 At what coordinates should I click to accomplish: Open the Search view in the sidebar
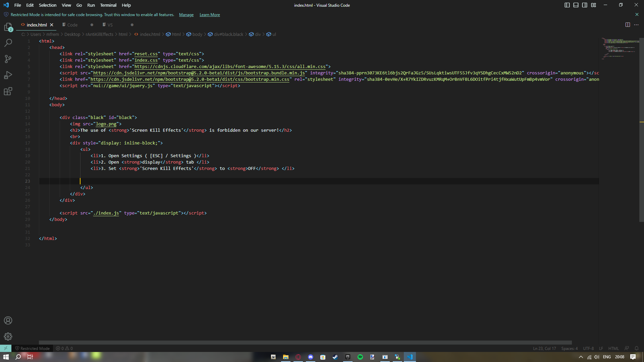[8, 43]
